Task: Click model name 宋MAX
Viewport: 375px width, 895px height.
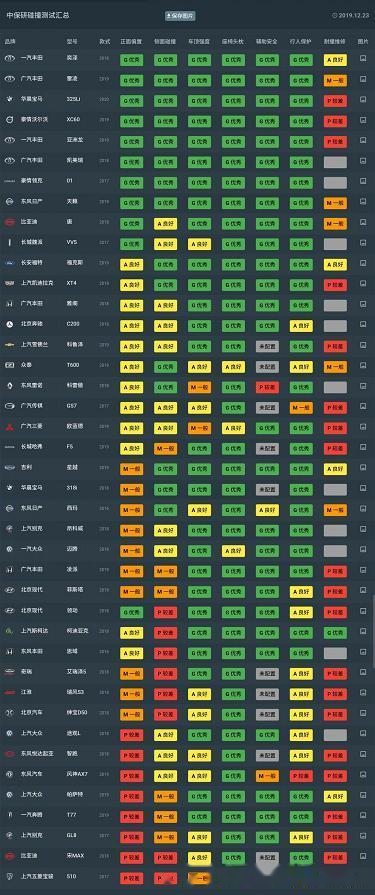Action: click(75, 856)
